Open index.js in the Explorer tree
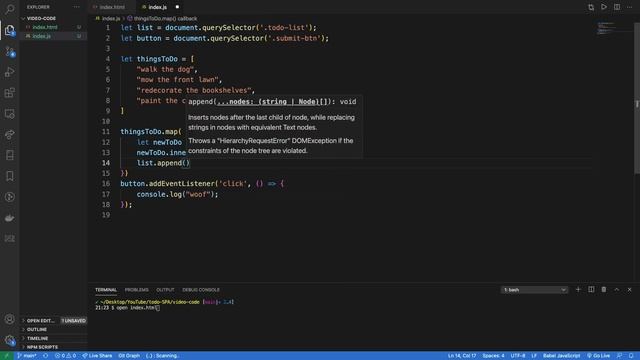Viewport: 640px width, 360px height. click(54, 36)
